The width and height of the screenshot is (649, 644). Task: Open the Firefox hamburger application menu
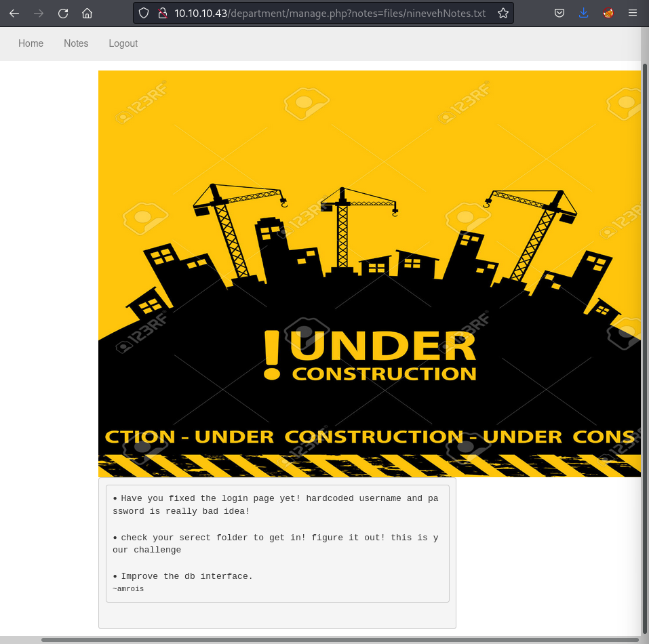click(632, 13)
